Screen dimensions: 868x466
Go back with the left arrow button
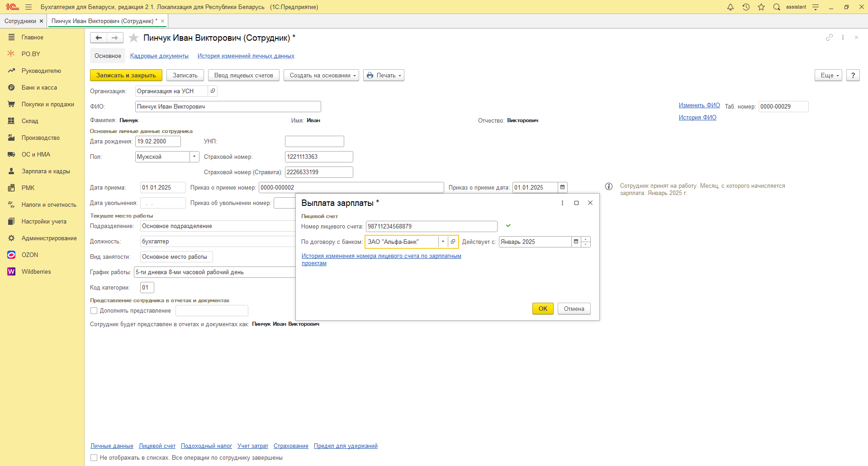tap(99, 38)
